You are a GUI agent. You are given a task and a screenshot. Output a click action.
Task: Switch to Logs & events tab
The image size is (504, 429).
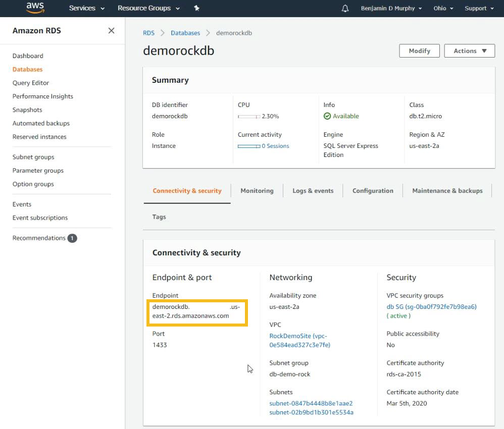[313, 191]
